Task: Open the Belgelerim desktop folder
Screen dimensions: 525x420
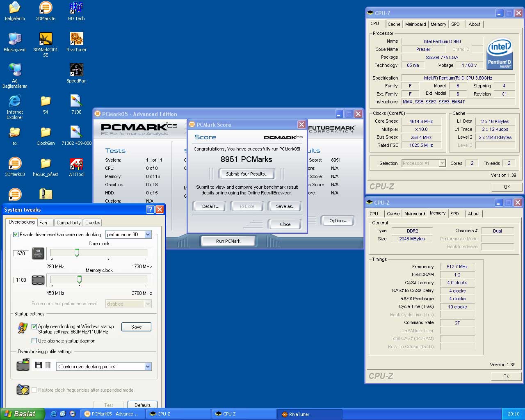Action: [15, 11]
